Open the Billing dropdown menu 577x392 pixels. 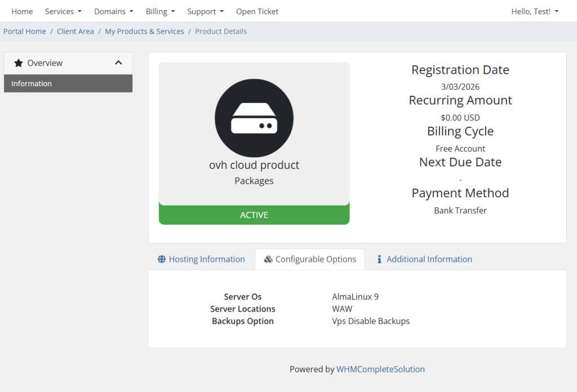point(160,11)
